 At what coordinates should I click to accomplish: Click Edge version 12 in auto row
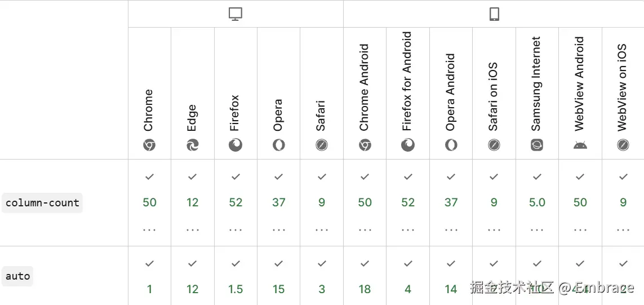(x=193, y=289)
